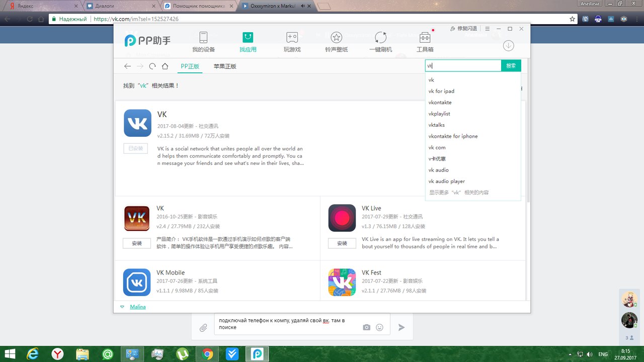Image resolution: width=644 pixels, height=362 pixels.
Task: Open the VK Mobile title text
Action: click(171, 273)
